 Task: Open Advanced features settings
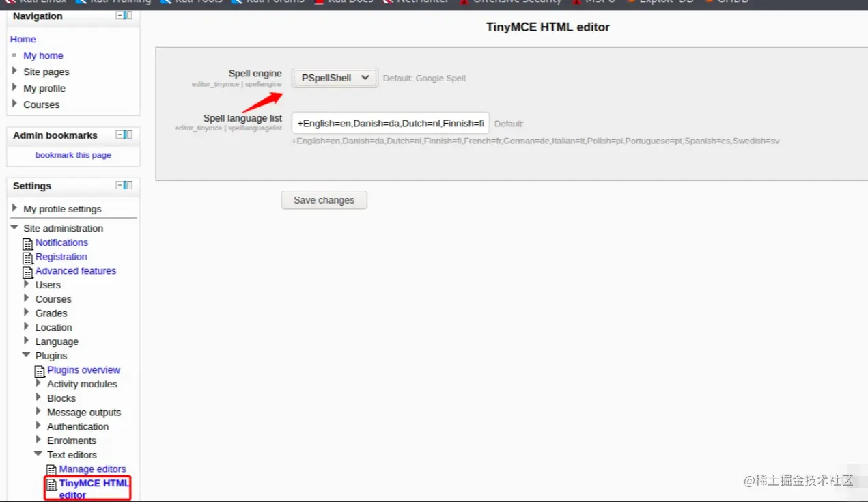click(x=76, y=270)
